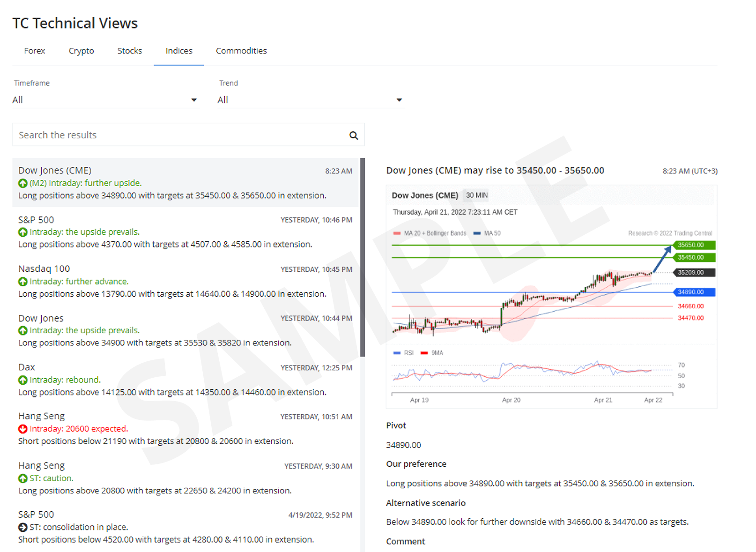Click MA 50 legend item

click(x=487, y=233)
